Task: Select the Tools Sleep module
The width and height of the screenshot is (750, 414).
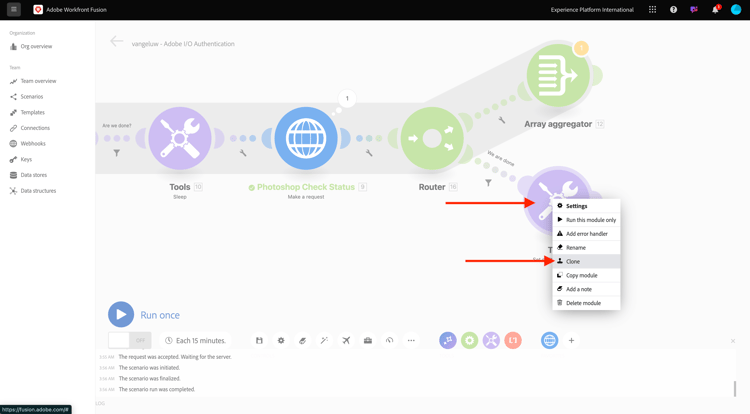Action: pos(180,138)
